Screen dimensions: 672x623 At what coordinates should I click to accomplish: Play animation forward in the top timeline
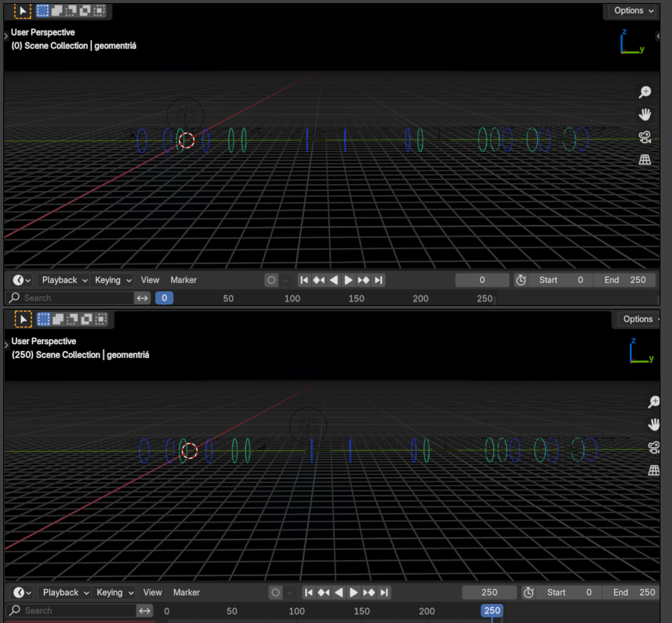(348, 280)
